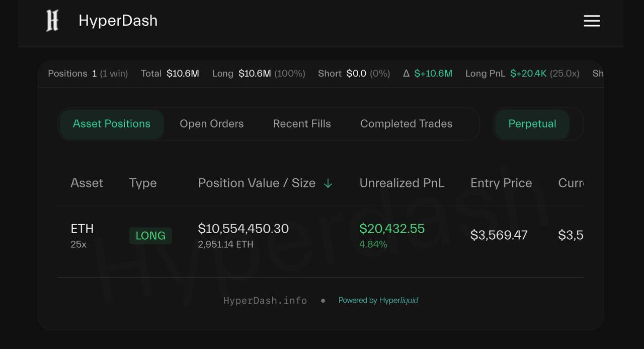Screen dimensions: 644x349
Task: Click the Total $10.6M stat
Action: [x=170, y=74]
